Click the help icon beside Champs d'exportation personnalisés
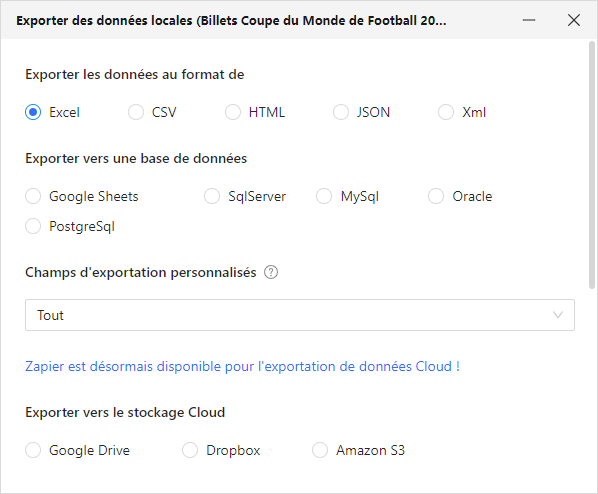The height and width of the screenshot is (494, 598). (x=271, y=272)
